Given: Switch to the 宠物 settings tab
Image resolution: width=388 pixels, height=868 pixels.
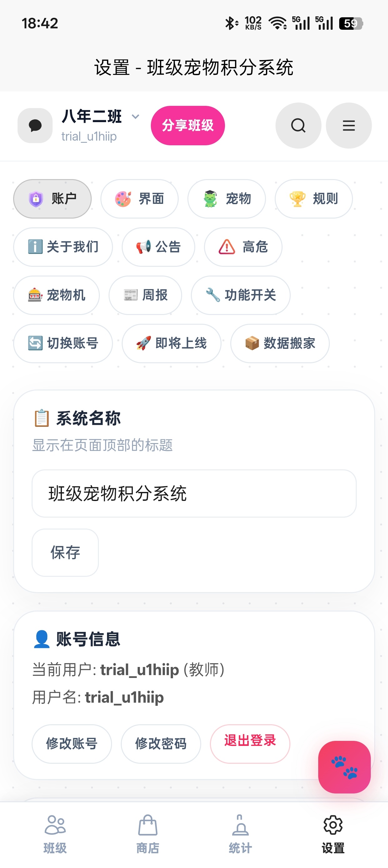Looking at the screenshot, I should [226, 199].
